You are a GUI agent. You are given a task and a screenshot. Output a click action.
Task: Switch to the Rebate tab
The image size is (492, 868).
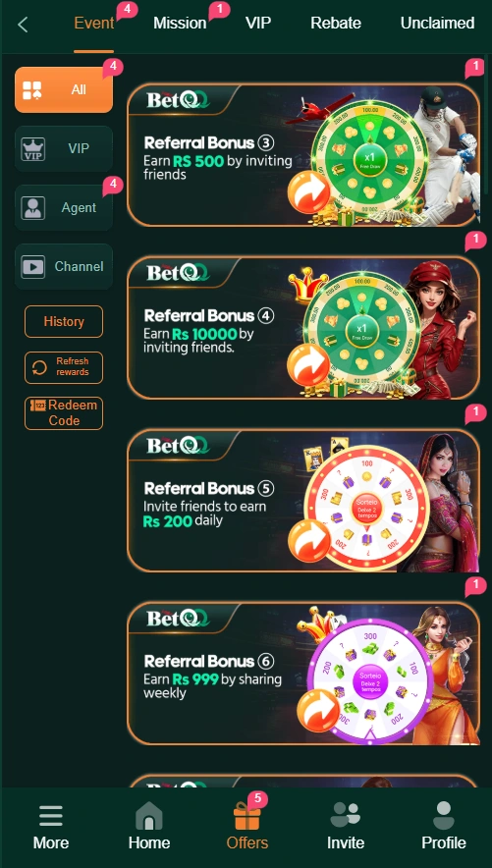coord(336,24)
